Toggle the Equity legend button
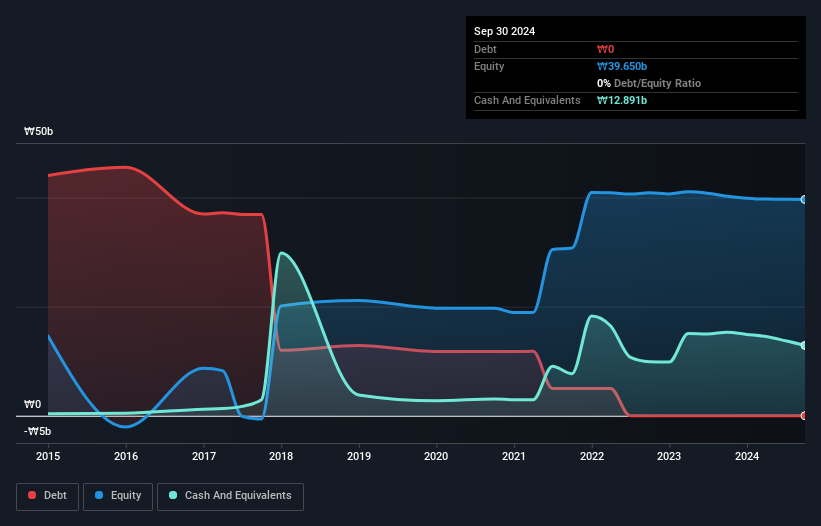This screenshot has height=526, width=821. click(x=118, y=496)
